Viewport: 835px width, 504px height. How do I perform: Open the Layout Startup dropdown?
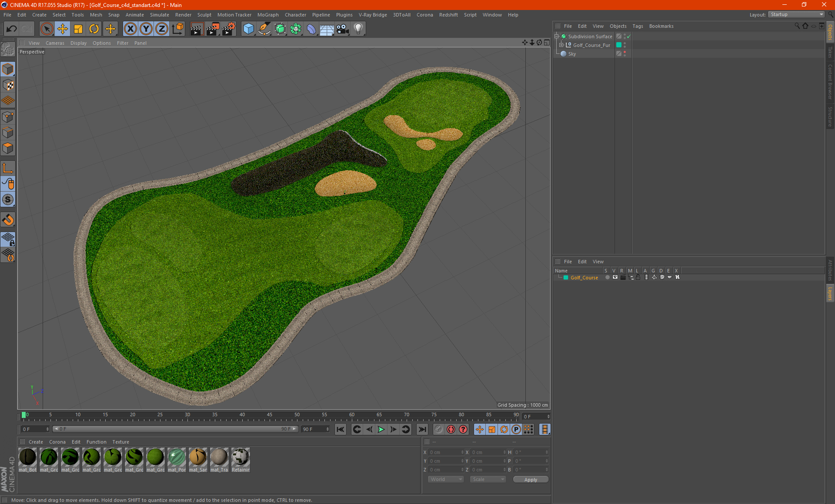[x=797, y=14]
